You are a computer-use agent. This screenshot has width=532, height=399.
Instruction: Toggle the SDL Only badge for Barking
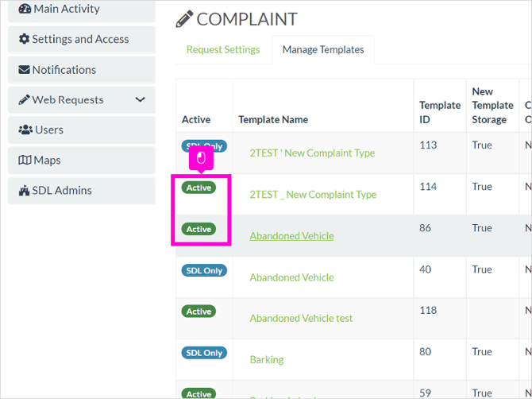(x=204, y=353)
